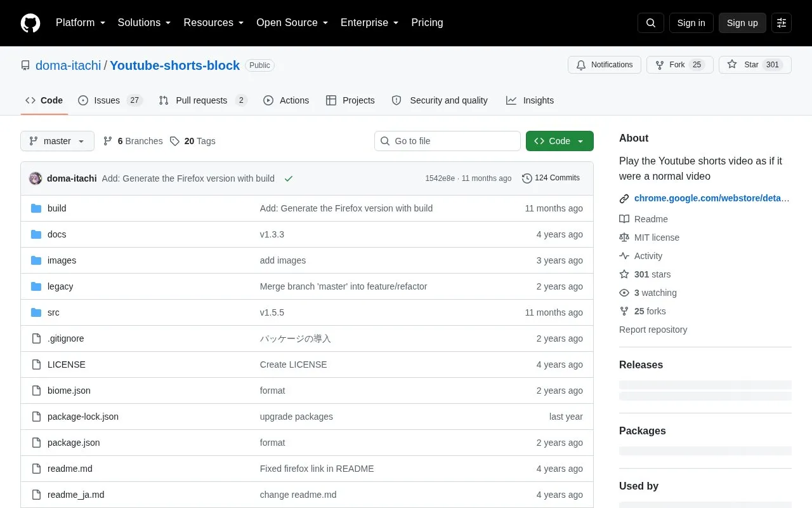Switch to the Insights tab
This screenshot has width=812, height=508.
point(530,100)
